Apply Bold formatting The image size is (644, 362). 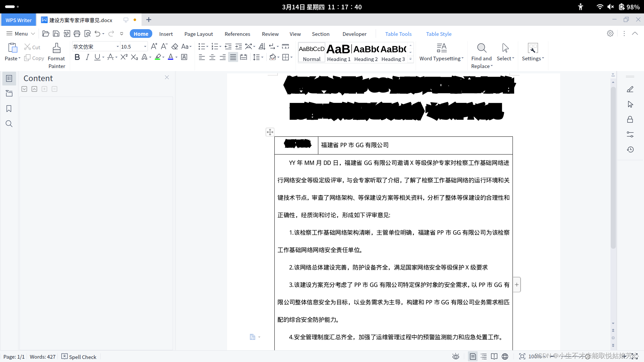coord(77,57)
